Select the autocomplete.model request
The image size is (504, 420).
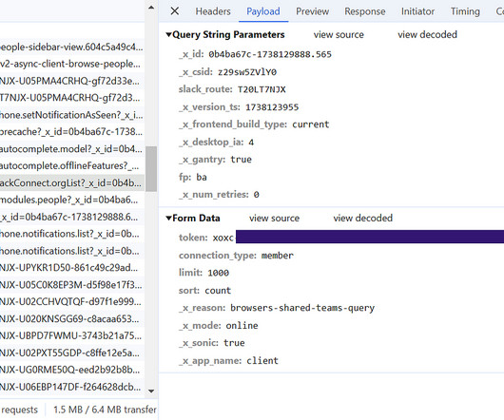[71, 148]
